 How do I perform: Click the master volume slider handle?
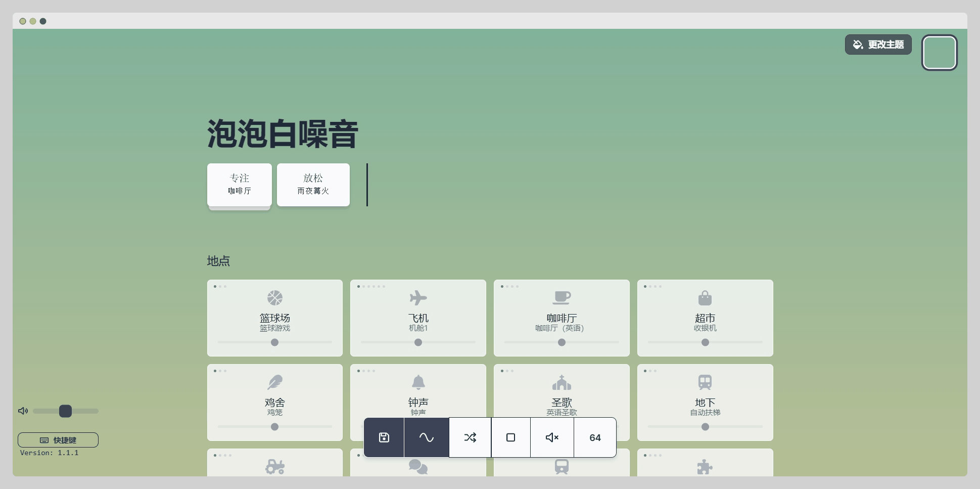66,411
